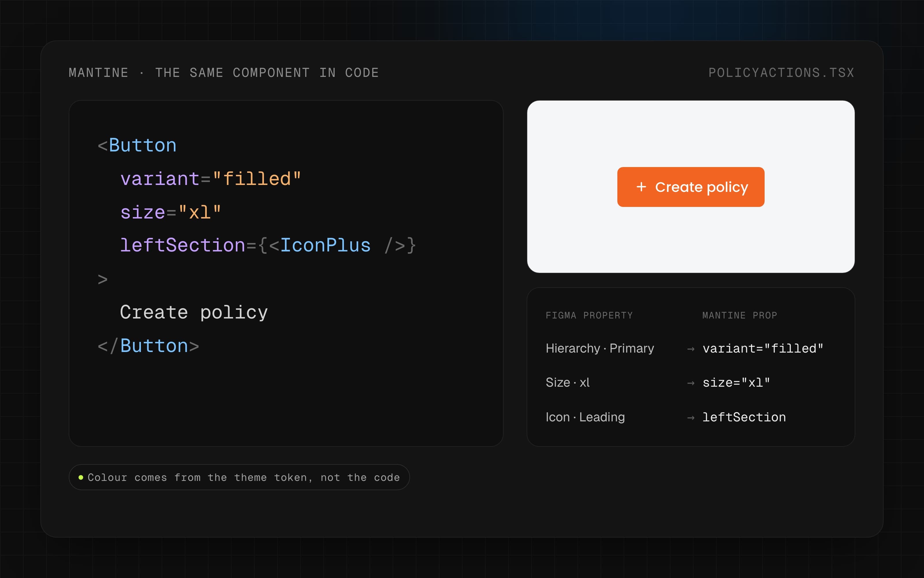
Task: Click the orange Create policy button
Action: point(691,187)
